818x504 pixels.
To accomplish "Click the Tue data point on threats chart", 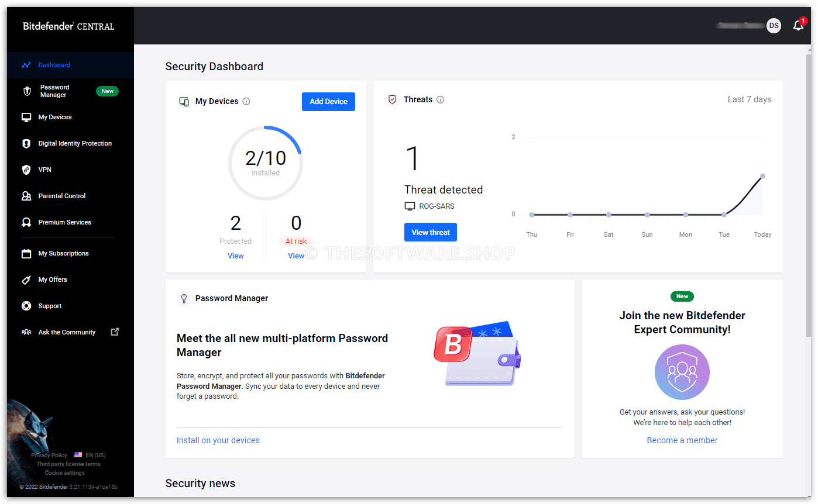I will [724, 215].
